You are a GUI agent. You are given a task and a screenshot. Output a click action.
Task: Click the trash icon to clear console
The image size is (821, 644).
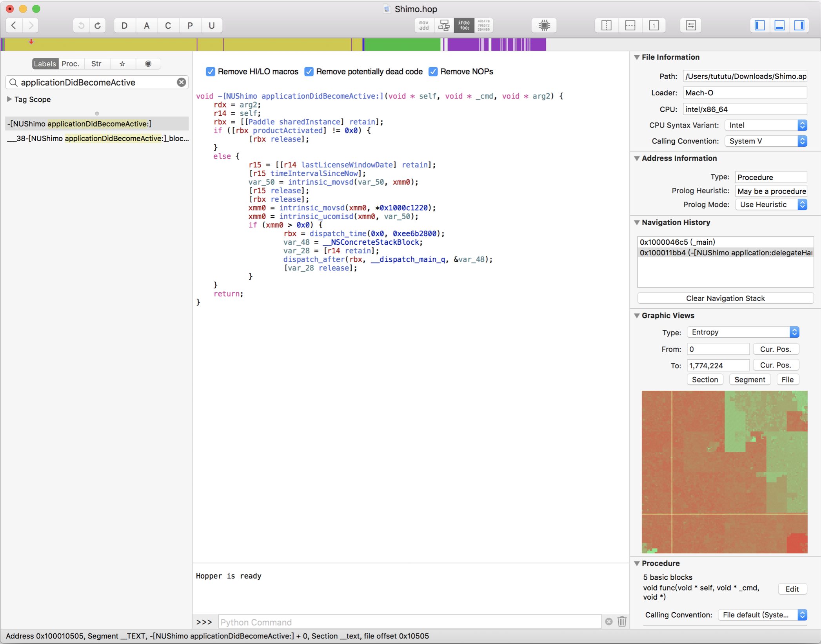pyautogui.click(x=622, y=622)
